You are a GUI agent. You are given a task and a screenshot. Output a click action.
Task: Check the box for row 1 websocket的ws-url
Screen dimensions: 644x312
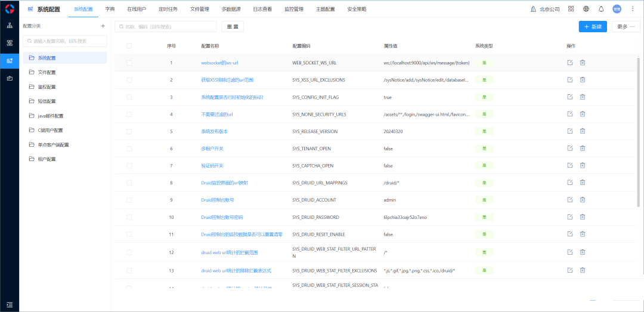click(x=129, y=63)
